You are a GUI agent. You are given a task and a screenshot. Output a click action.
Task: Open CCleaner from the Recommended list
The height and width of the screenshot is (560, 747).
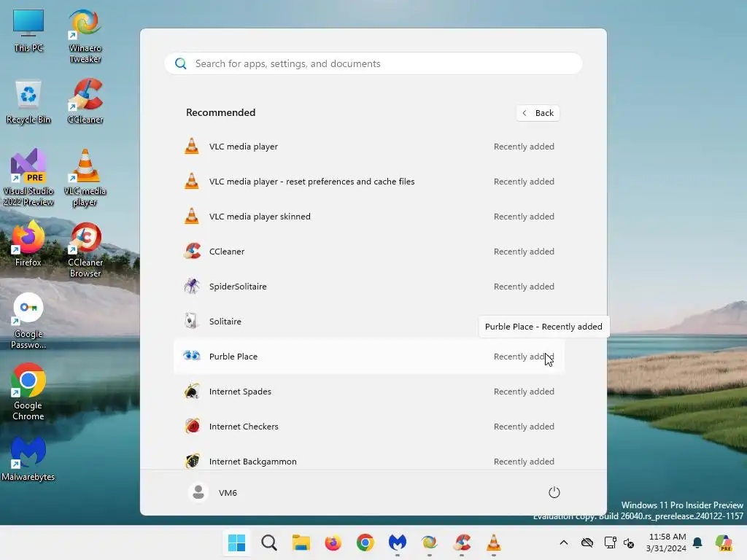[368, 252]
